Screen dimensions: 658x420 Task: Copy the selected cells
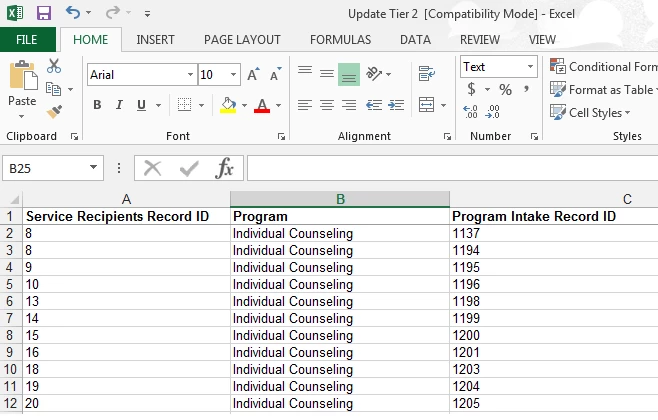[53, 89]
